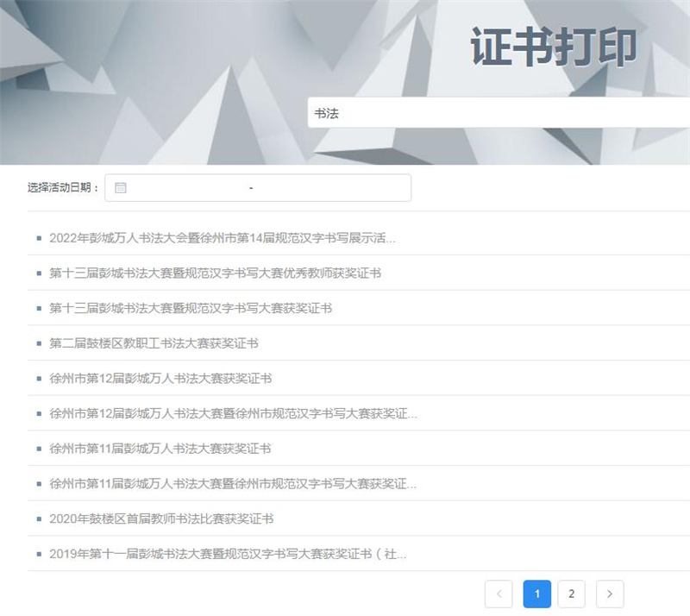The height and width of the screenshot is (616, 690).
Task: Click the 证书打印 page title
Action: [x=553, y=47]
